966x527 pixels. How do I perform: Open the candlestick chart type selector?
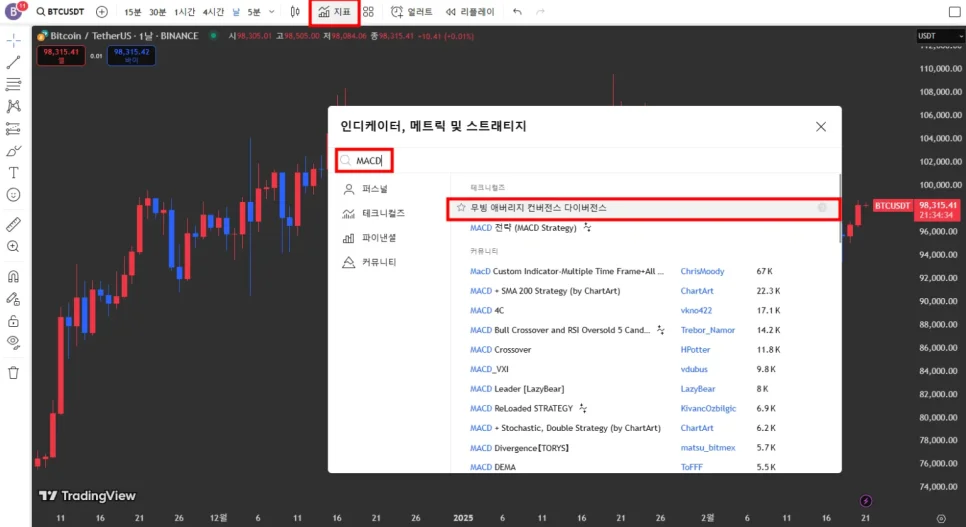click(295, 12)
